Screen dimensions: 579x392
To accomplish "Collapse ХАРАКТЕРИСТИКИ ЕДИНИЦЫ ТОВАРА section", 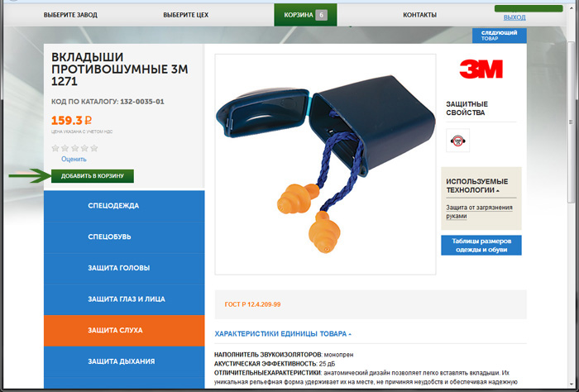I will tap(283, 333).
